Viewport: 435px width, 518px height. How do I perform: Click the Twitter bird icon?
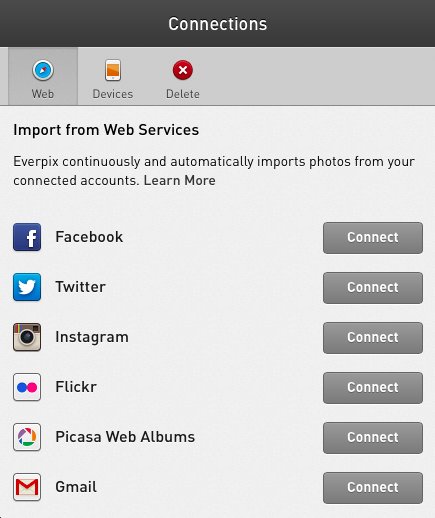pos(27,287)
